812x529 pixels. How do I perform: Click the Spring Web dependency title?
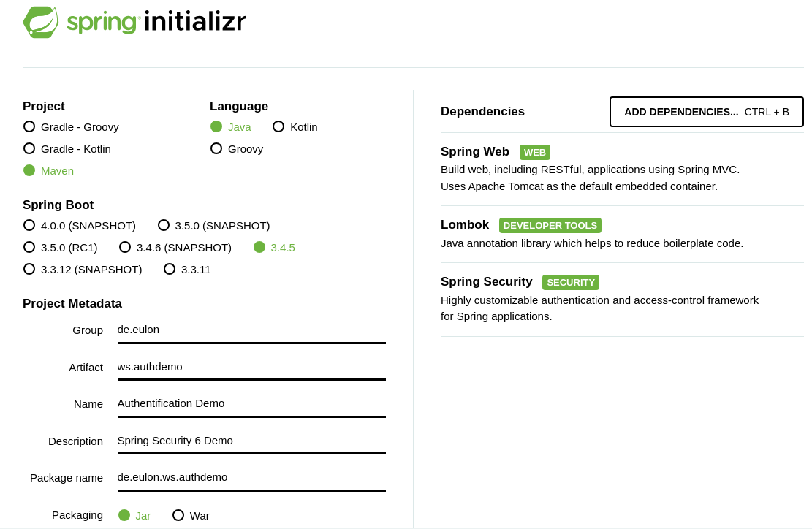pyautogui.click(x=475, y=152)
